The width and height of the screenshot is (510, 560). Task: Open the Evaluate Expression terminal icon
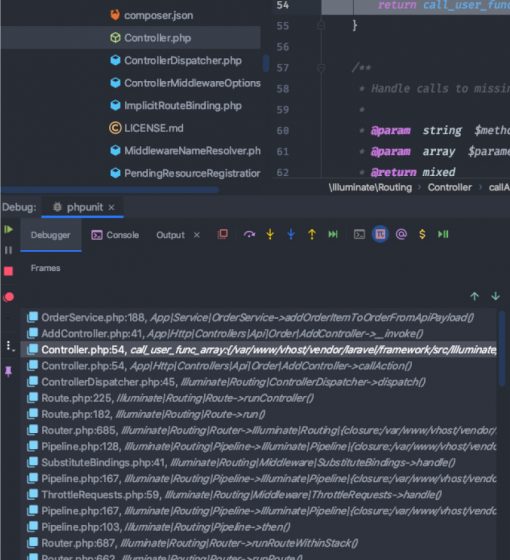(359, 234)
